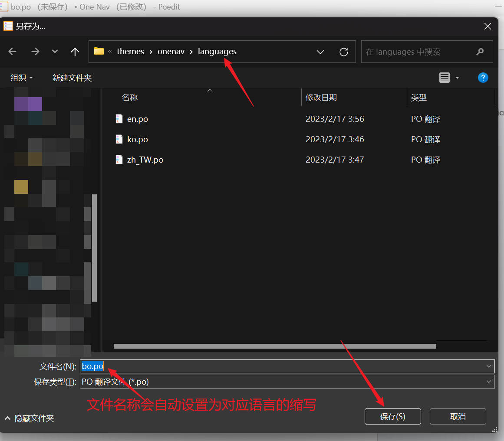Select the zh_TW.po file
The width and height of the screenshot is (504, 441).
coord(145,160)
